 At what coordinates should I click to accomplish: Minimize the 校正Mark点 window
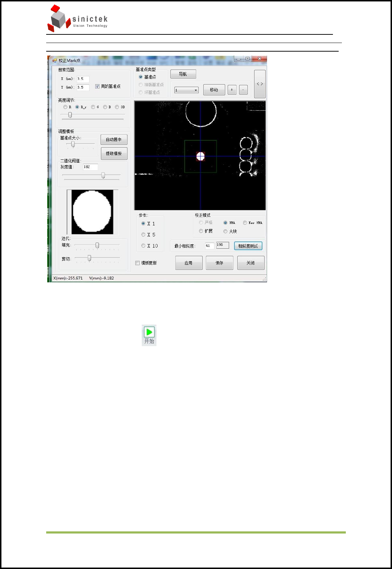239,59
